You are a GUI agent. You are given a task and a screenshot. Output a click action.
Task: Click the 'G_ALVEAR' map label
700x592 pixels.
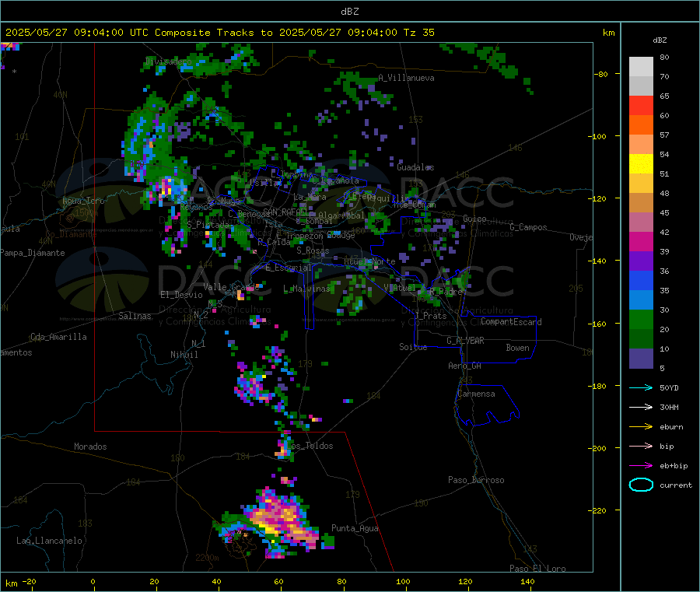[465, 341]
